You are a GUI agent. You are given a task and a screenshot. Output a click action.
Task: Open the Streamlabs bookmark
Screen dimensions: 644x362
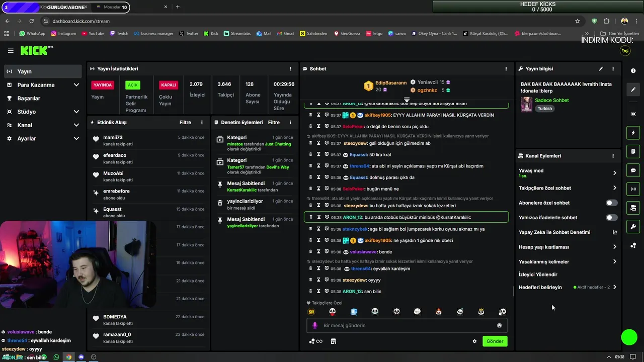237,34
